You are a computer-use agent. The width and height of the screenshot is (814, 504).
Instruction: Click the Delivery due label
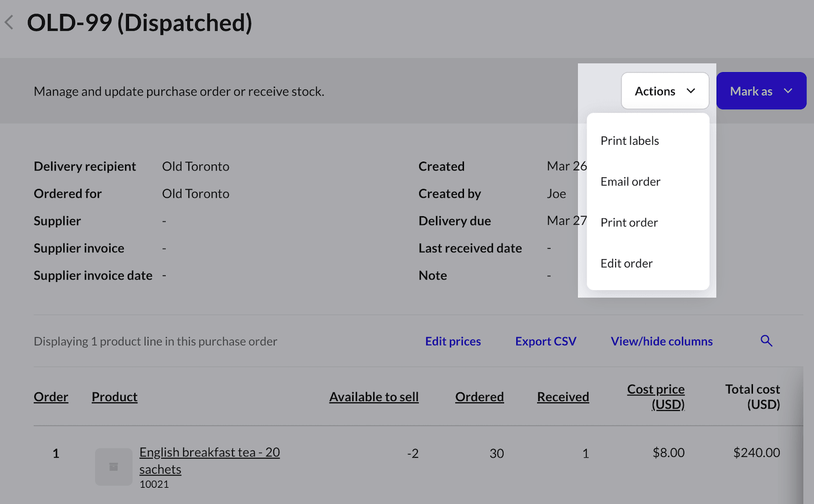(x=455, y=221)
